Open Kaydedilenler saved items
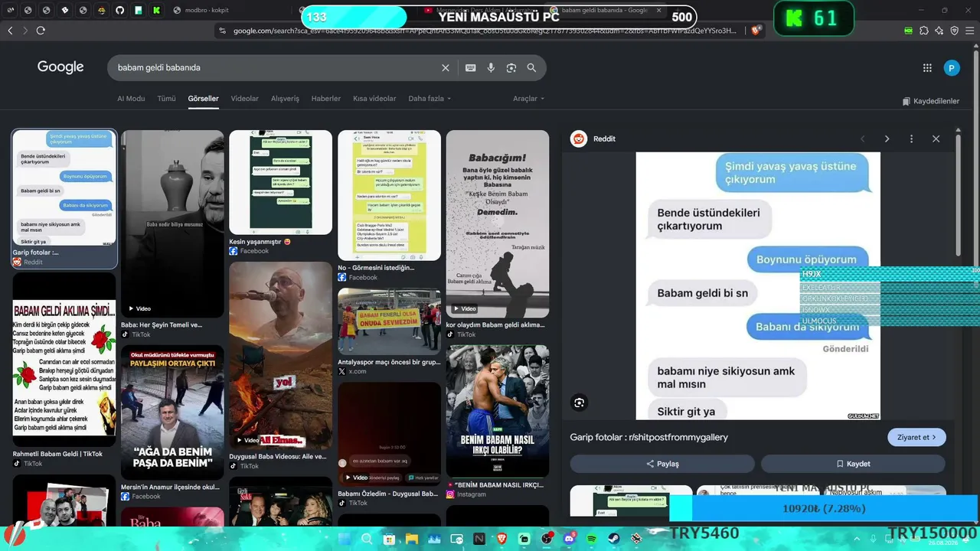 click(931, 101)
